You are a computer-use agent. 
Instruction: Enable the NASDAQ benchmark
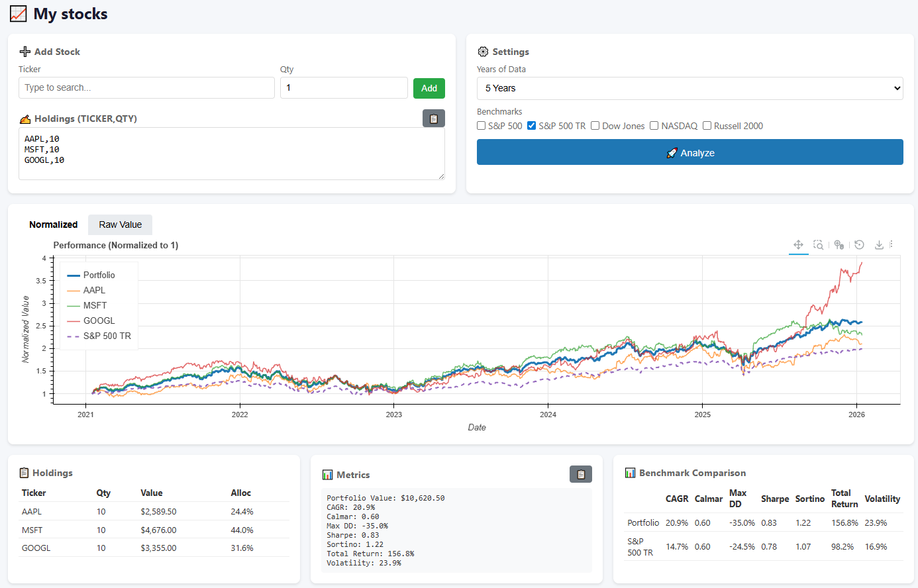coord(654,125)
